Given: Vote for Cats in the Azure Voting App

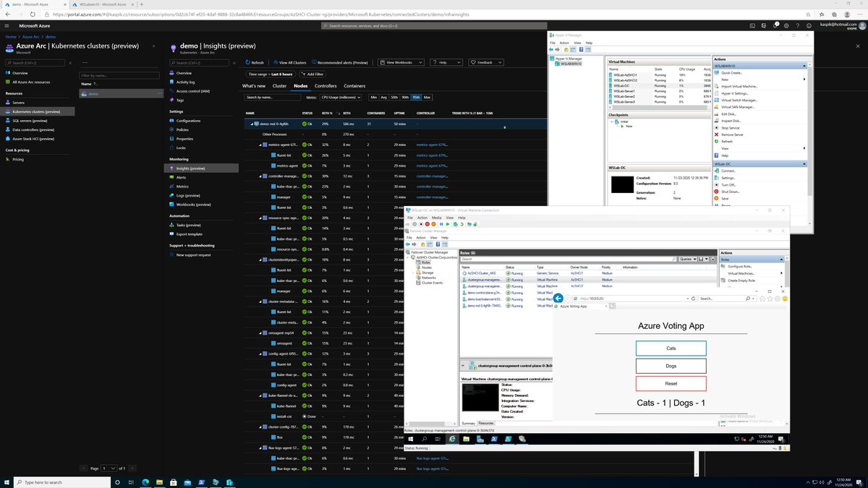Looking at the screenshot, I should pos(671,348).
